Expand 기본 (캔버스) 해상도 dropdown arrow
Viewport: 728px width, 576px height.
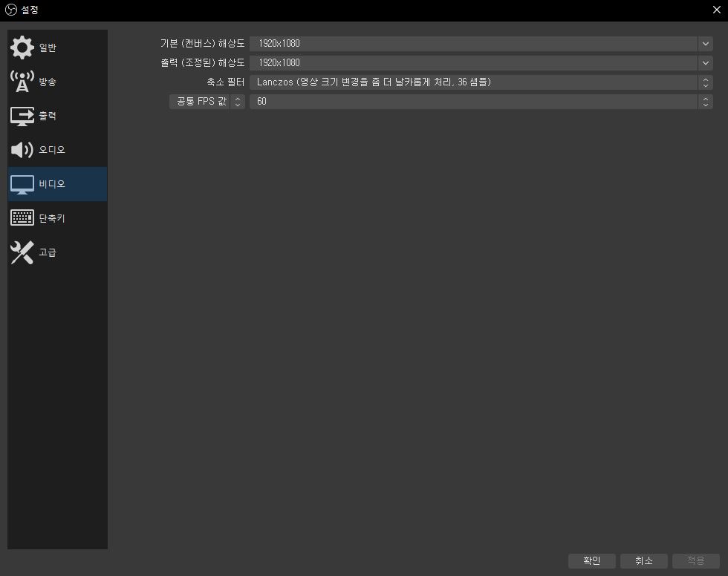(x=705, y=44)
